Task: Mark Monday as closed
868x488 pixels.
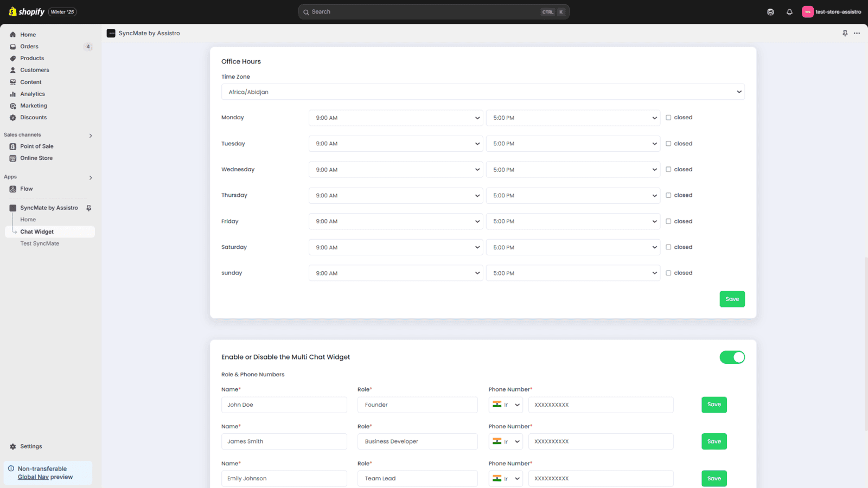Action: pos(668,118)
